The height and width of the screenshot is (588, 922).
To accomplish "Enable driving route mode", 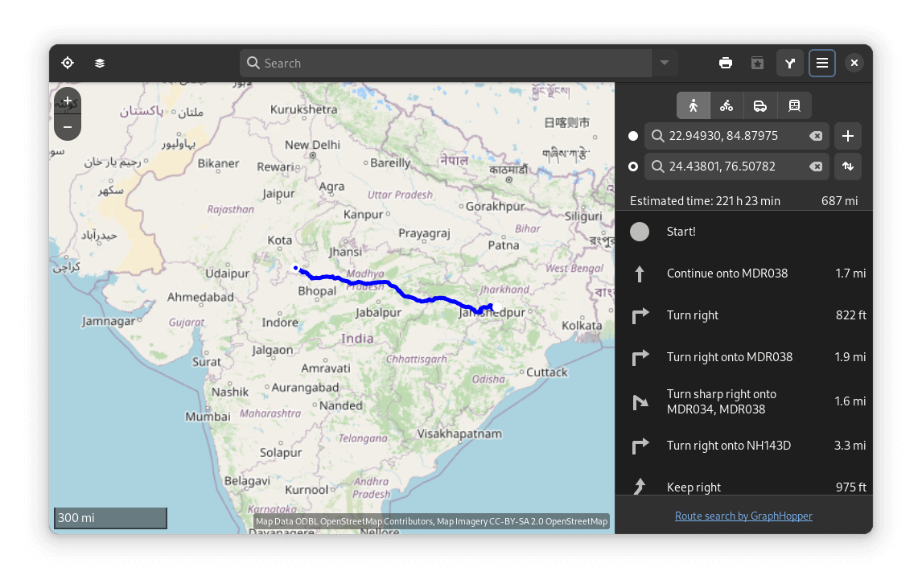I will coord(760,105).
